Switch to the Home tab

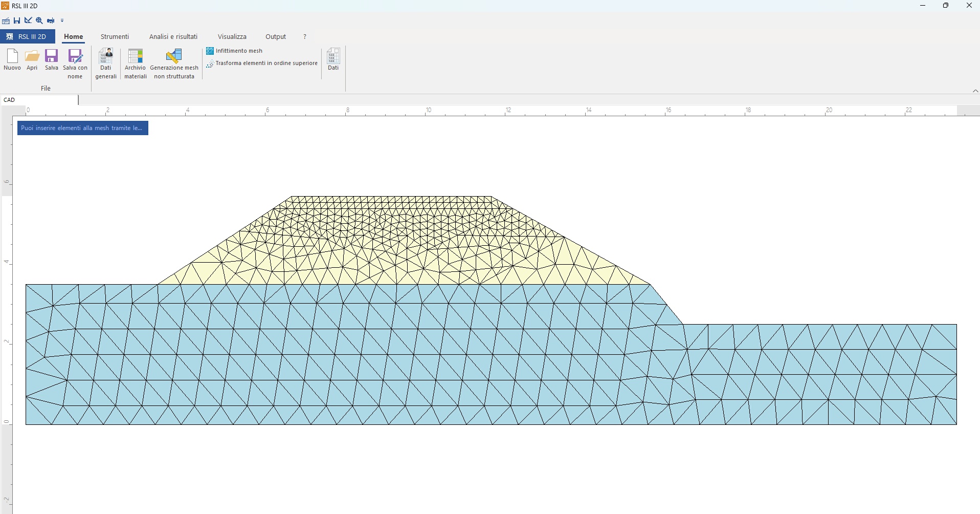pos(73,36)
